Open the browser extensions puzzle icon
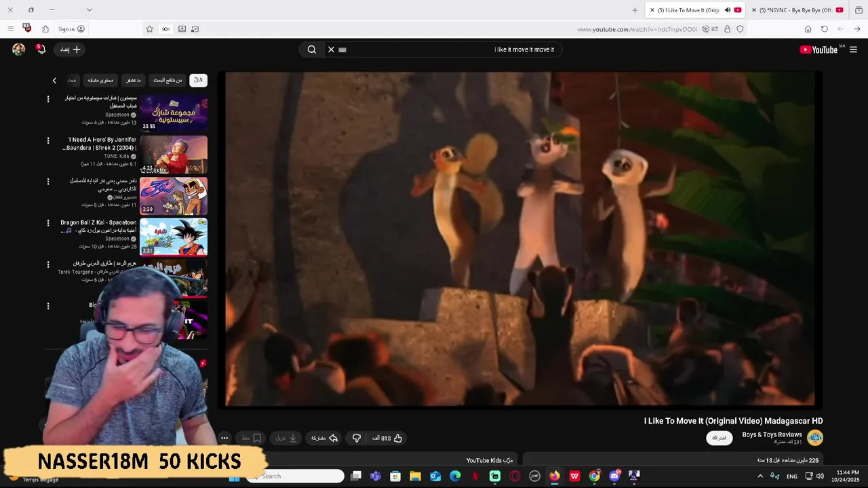The image size is (868, 488). [45, 29]
